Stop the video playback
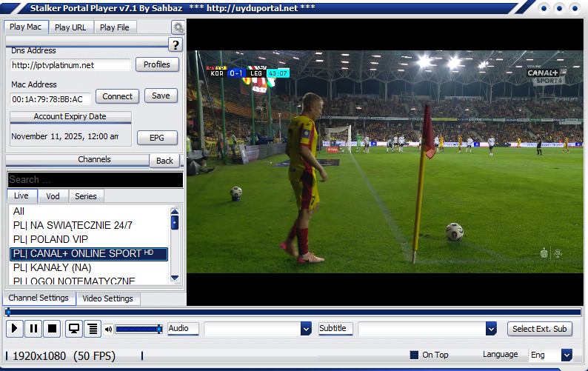The image size is (588, 371). click(52, 329)
